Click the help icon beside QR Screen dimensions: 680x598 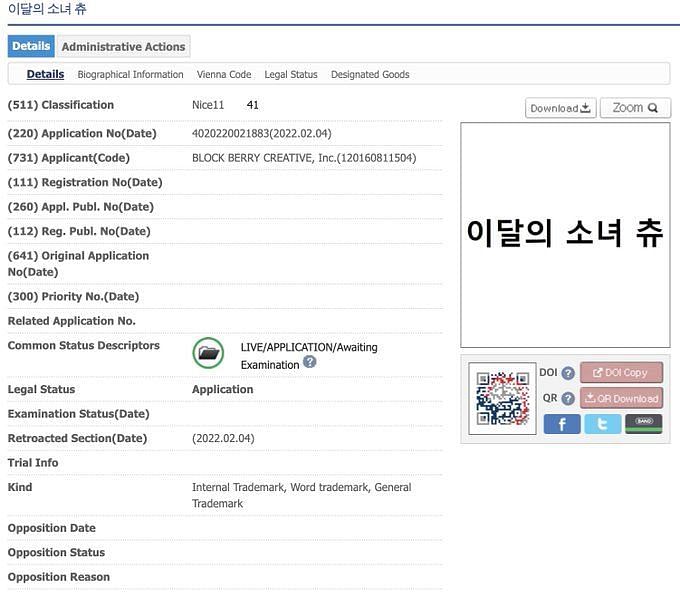coord(568,398)
